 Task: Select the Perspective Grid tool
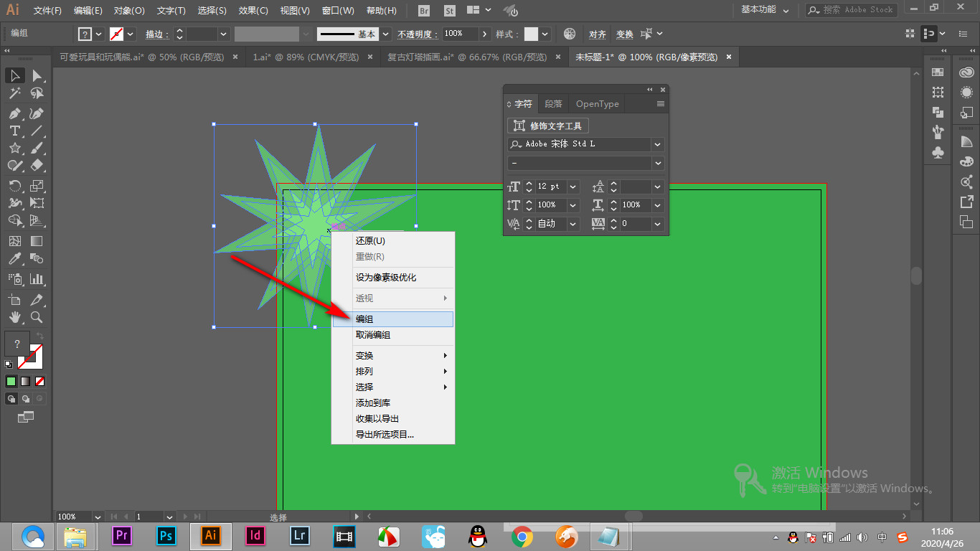pyautogui.click(x=37, y=220)
